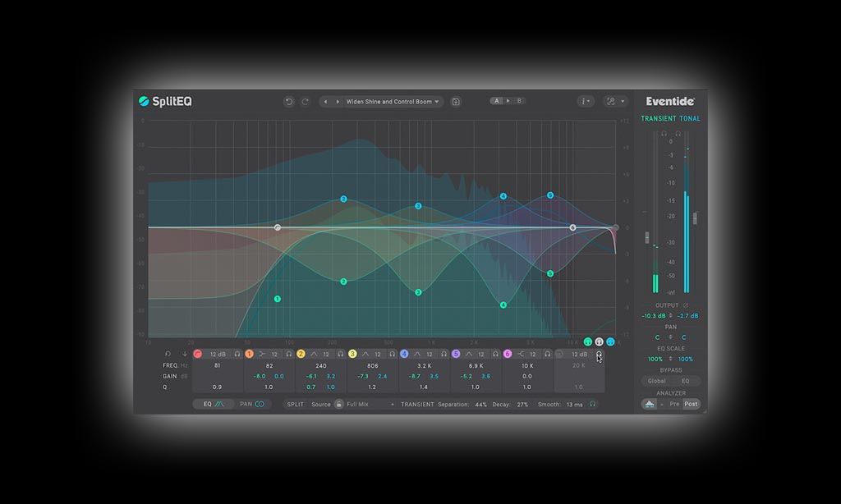The width and height of the screenshot is (841, 504).
Task: Reset all bands with the reset icon
Action: click(x=168, y=354)
